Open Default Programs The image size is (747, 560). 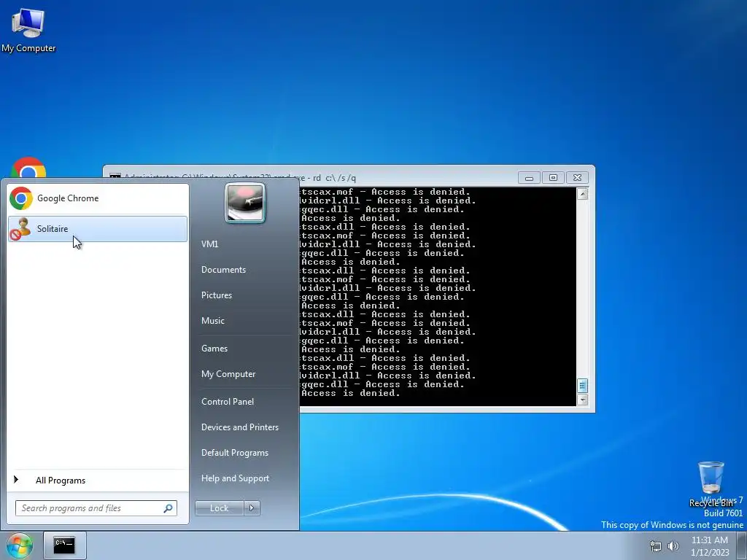pos(234,452)
